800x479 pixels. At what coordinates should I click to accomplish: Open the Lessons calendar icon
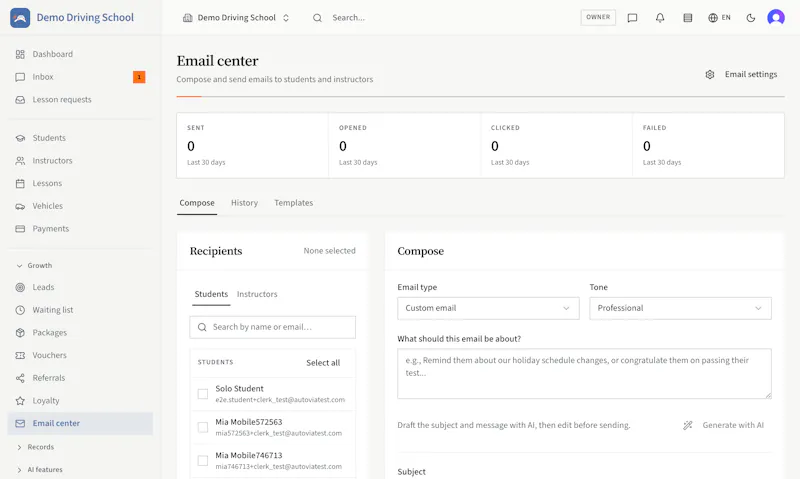point(20,183)
